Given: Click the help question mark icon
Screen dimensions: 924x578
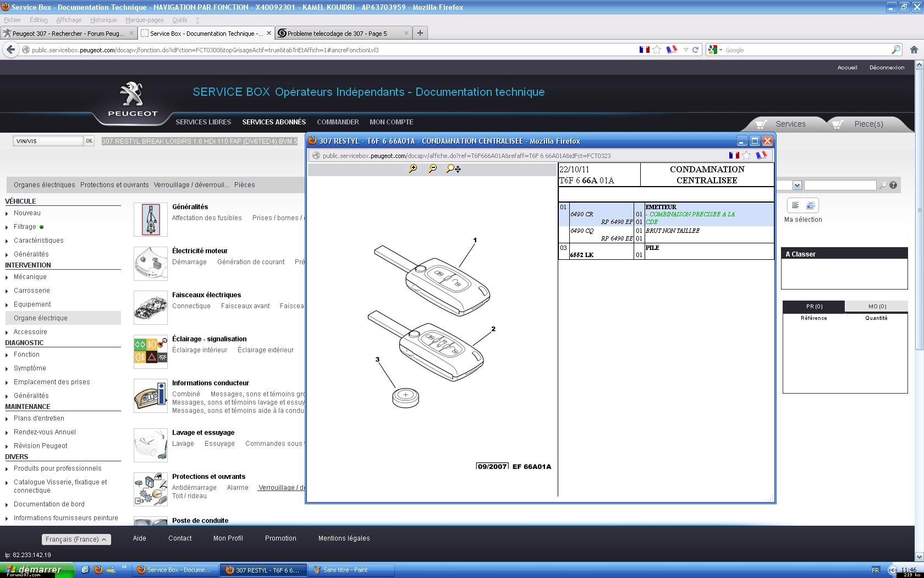Looking at the screenshot, I should click(x=893, y=186).
